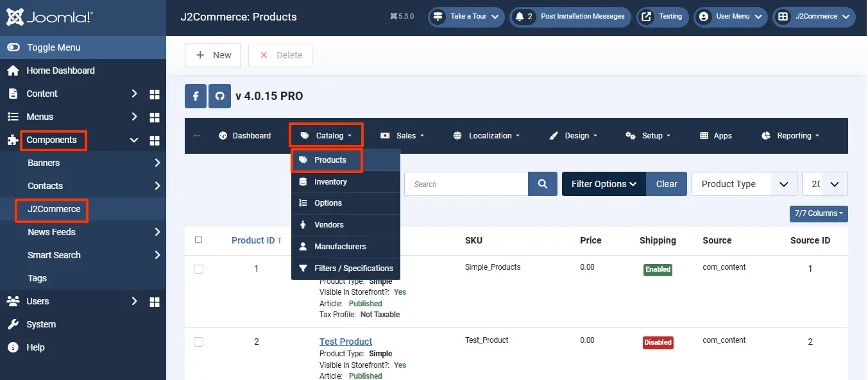Sort by Product ID column
Screen dimensions: 868x380
point(257,240)
